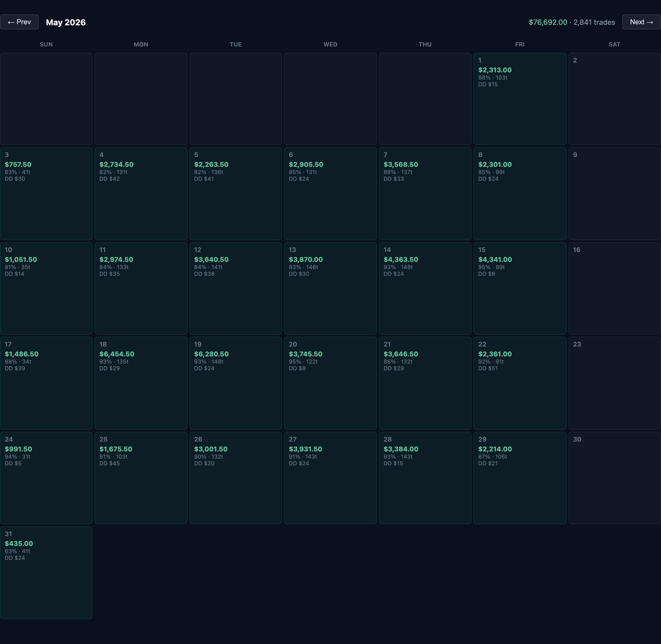The image size is (661, 644).
Task: Click the $1,675.50 profit on May 25
Action: [116, 449]
